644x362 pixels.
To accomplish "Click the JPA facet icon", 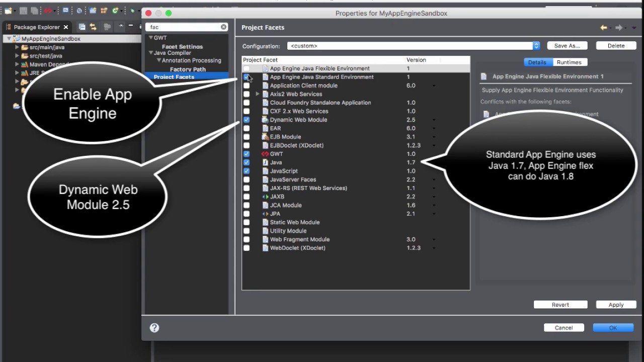I will pyautogui.click(x=265, y=214).
